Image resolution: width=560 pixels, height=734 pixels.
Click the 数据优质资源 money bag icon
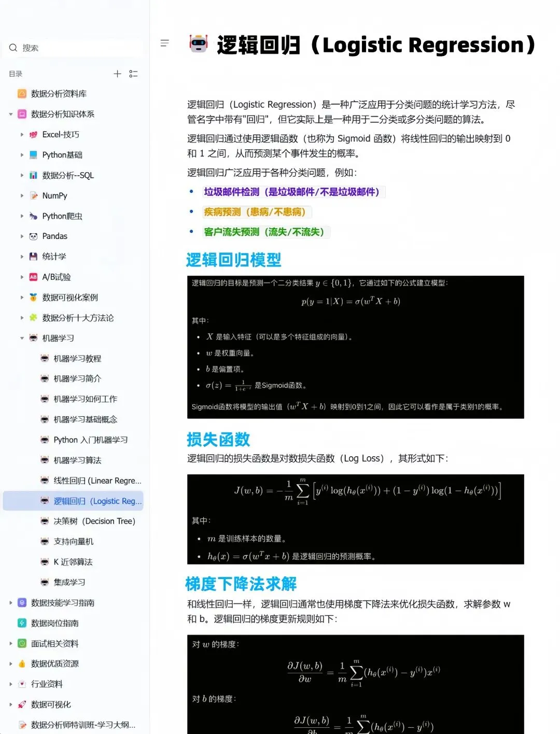(x=22, y=664)
